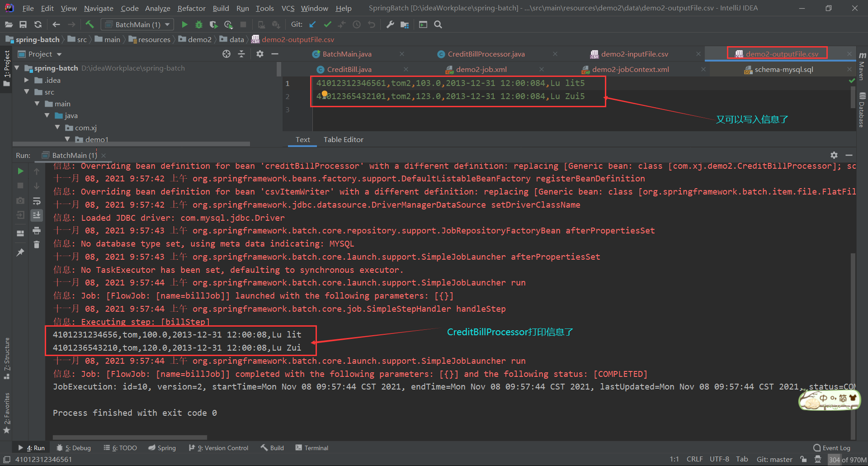Open the Terminal tool window
The height and width of the screenshot is (466, 868).
click(x=311, y=447)
